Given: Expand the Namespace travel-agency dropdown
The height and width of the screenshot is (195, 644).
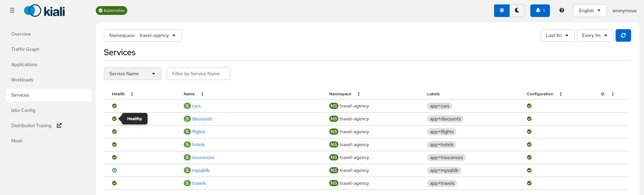Looking at the screenshot, I should pos(142,36).
